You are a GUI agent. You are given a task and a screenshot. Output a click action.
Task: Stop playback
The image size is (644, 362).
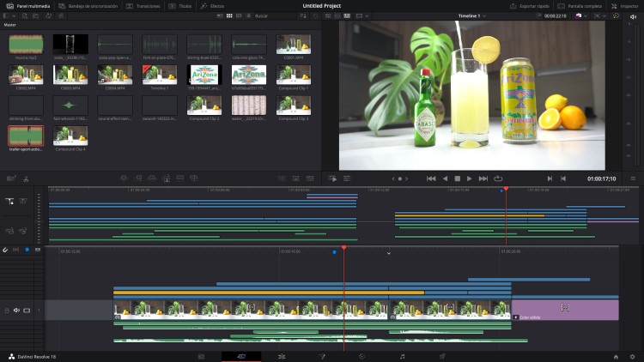pos(457,178)
